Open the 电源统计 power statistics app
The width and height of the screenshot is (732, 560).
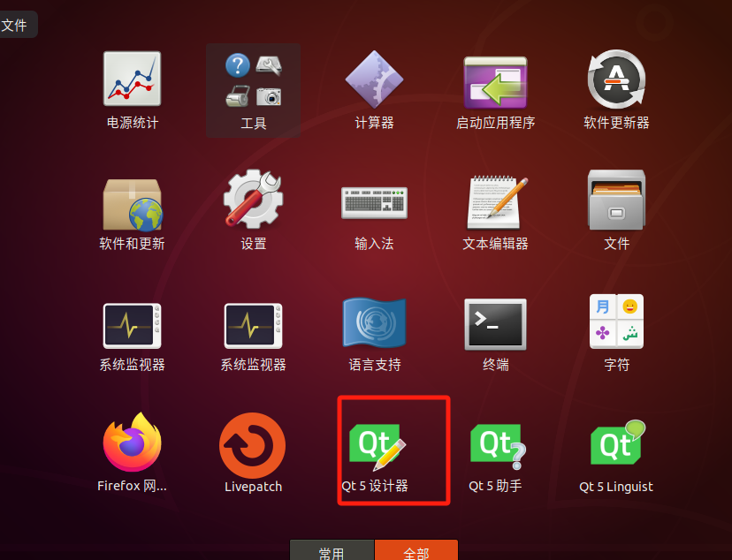tap(132, 79)
